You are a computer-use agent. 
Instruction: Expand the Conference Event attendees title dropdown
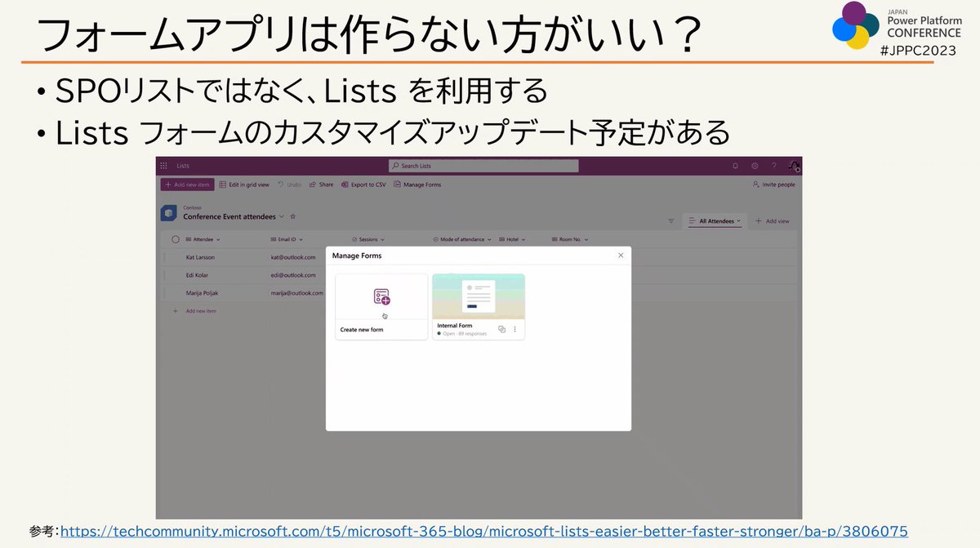(282, 216)
